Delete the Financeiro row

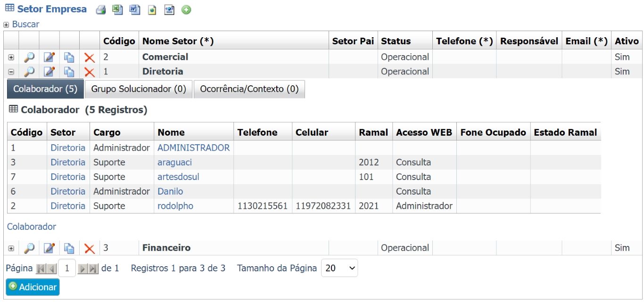tap(89, 248)
